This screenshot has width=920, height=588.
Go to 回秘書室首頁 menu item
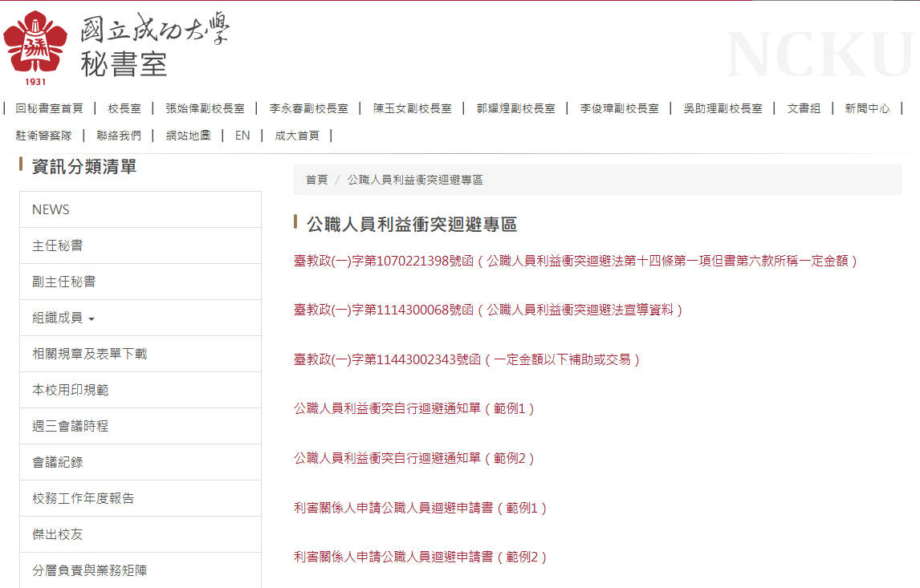[49, 108]
